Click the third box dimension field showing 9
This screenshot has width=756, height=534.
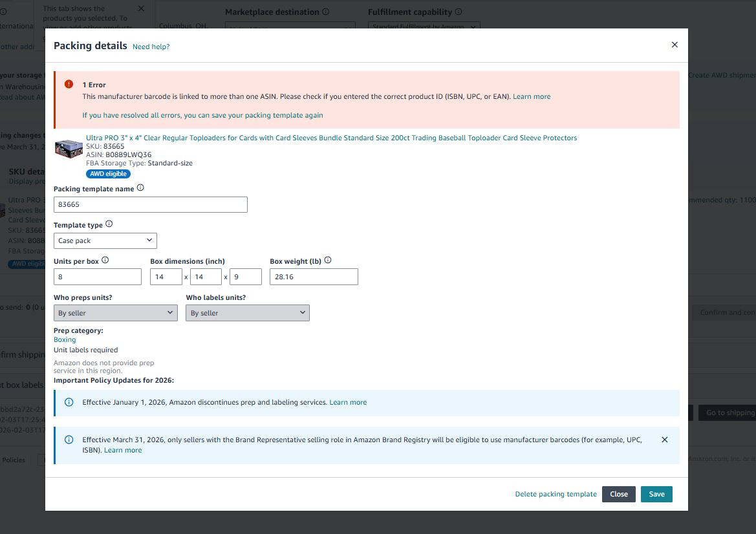click(x=246, y=277)
